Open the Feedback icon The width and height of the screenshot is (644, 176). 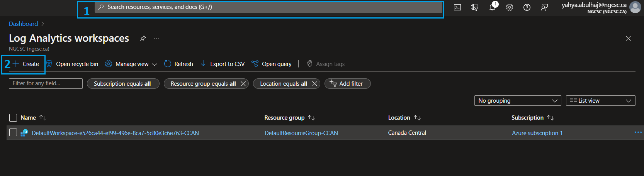pos(544,7)
